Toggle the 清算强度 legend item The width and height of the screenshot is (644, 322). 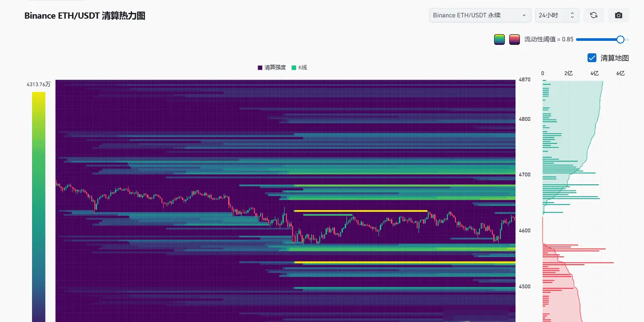pos(272,68)
